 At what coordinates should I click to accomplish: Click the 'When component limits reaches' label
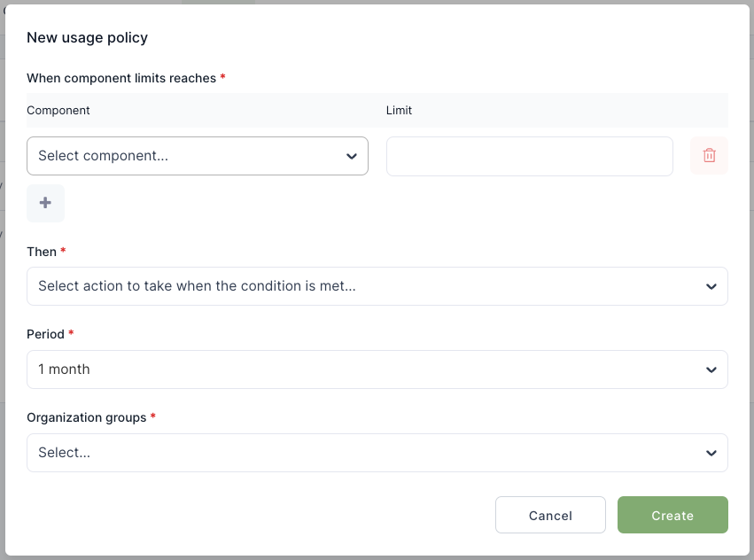tap(121, 78)
